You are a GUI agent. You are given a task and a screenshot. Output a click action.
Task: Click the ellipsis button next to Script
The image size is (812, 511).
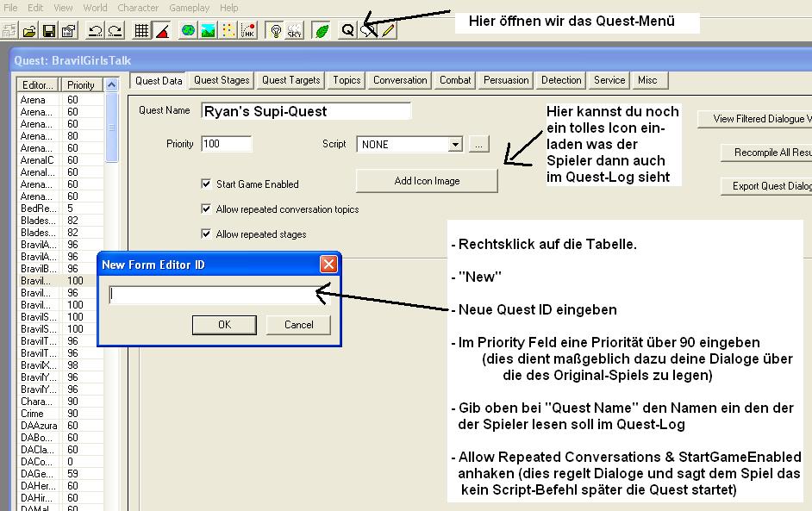tap(479, 145)
